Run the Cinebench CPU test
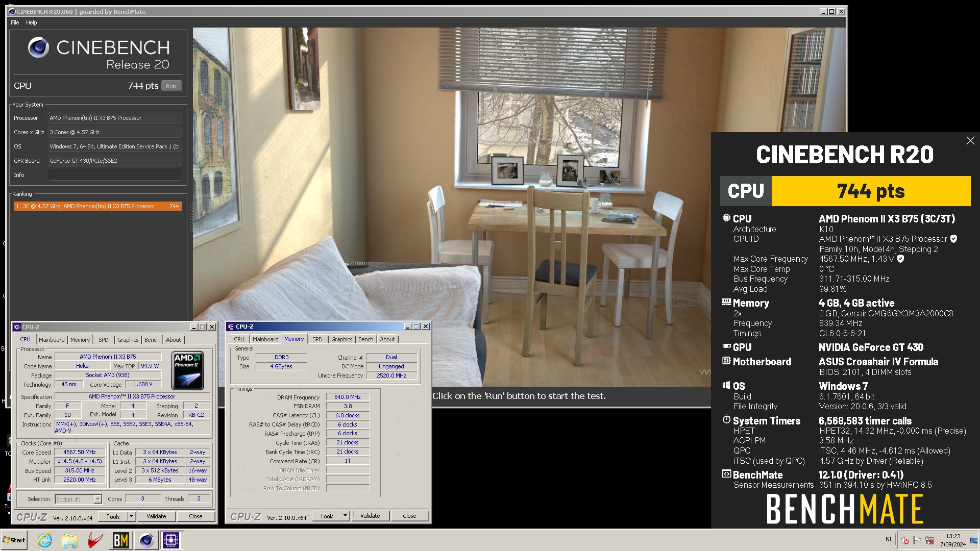This screenshot has height=551, width=980. click(x=171, y=86)
